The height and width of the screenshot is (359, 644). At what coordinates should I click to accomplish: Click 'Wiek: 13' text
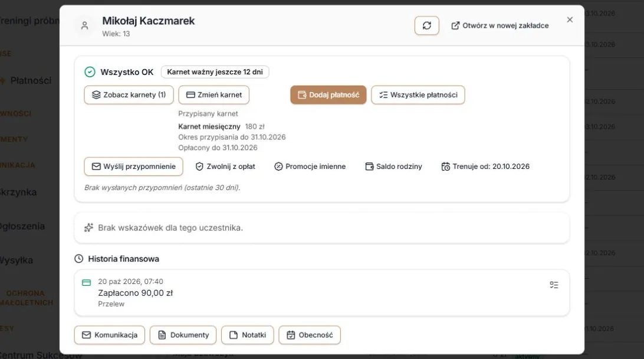pos(116,34)
